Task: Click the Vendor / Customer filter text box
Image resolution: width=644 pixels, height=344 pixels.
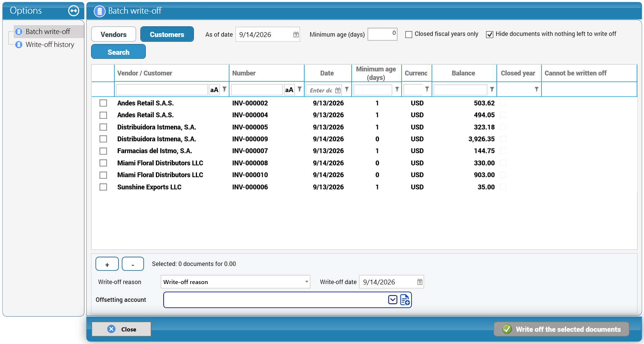Action: click(x=162, y=90)
